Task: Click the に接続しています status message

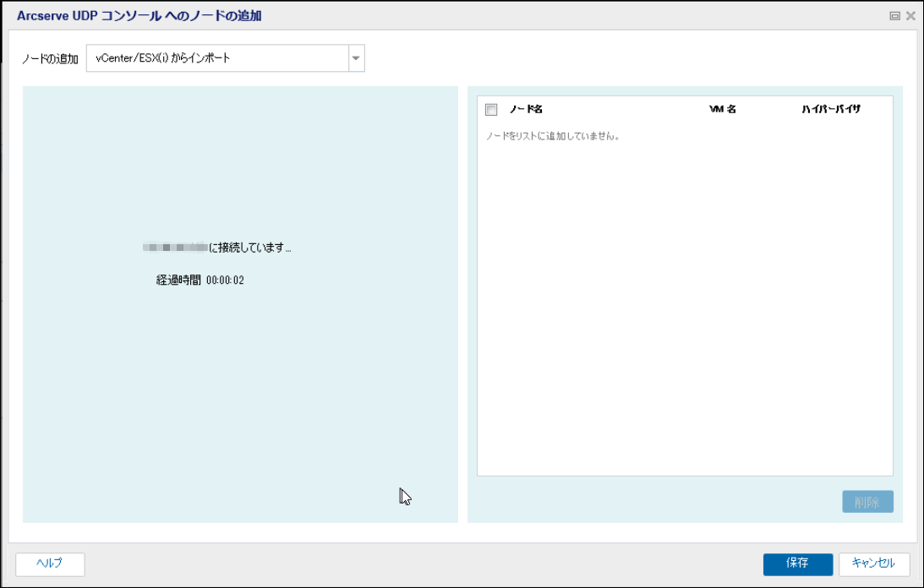Action: (249, 248)
